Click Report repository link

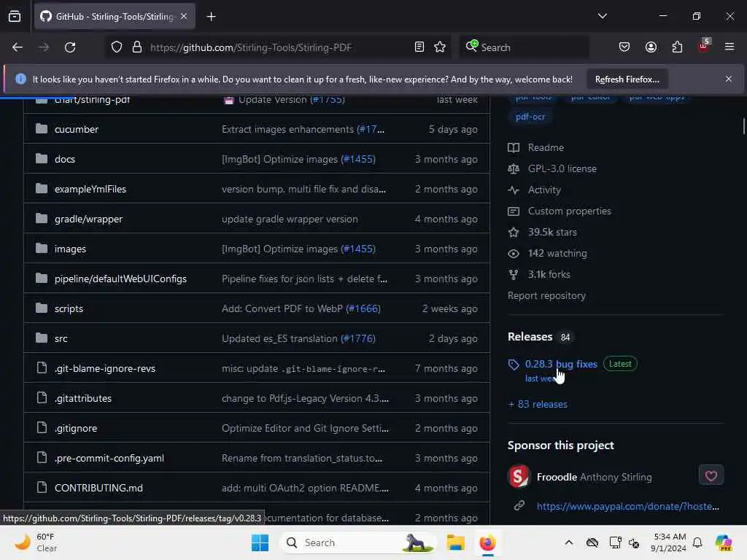tap(546, 296)
